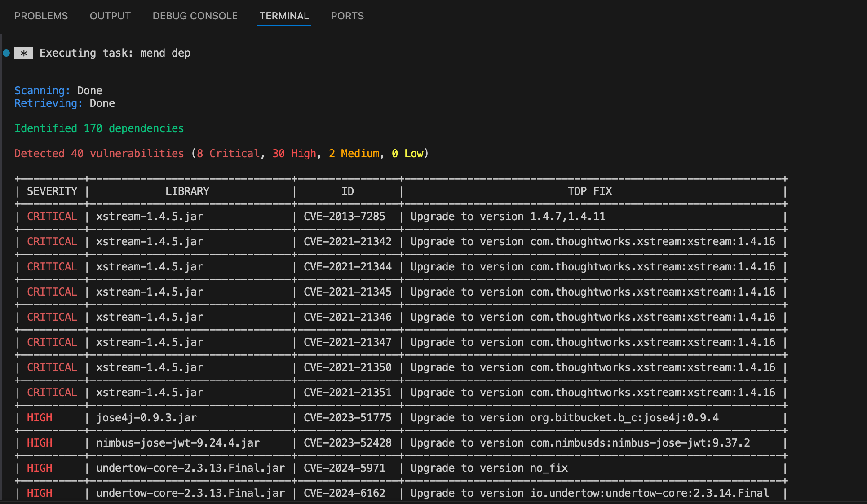Select the 'Scanning: Done' status line
The width and height of the screenshot is (867, 504).
[x=58, y=90]
